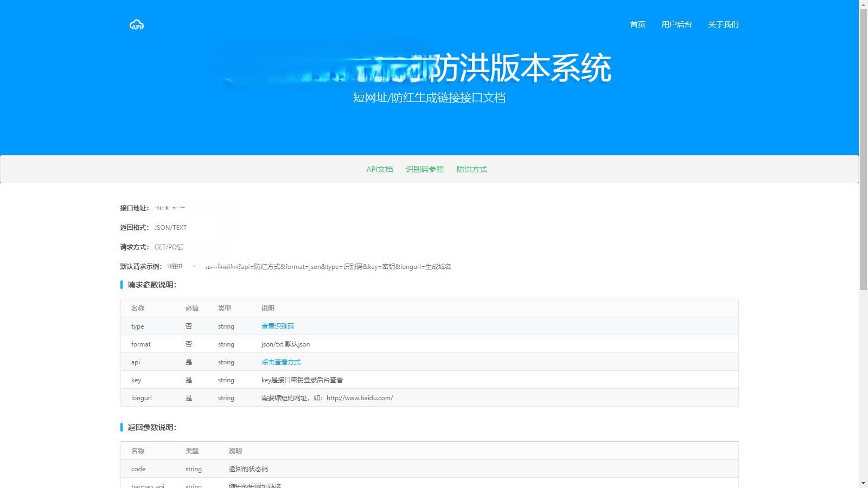Screen dimensions: 868x488
Task: Switch to the API文档 tab
Action: click(379, 169)
